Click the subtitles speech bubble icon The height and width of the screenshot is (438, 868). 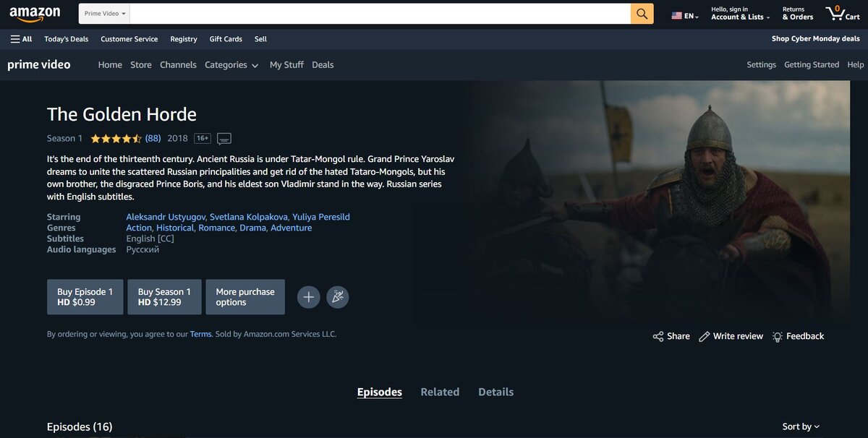pos(224,139)
